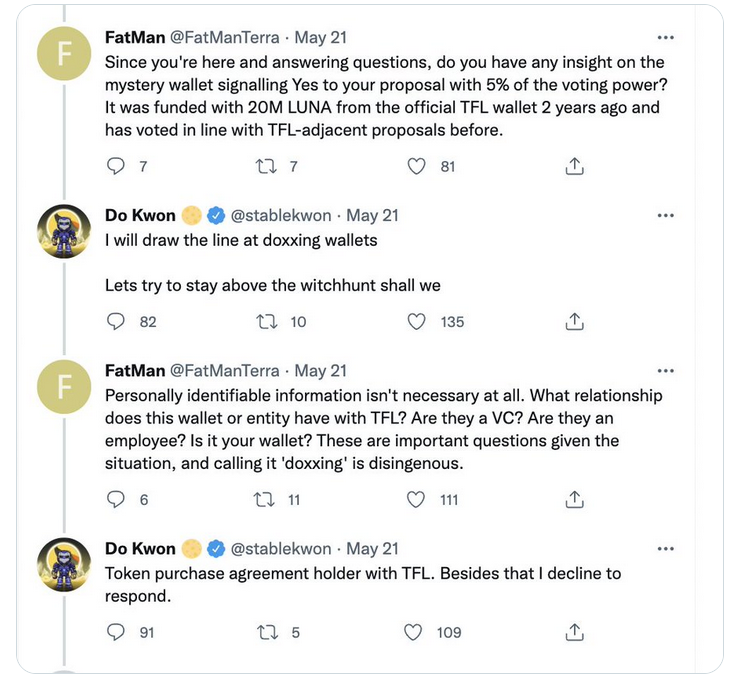Click FatMan's yellow F avatar on first tweet
Screen dimensions: 739x676
(63, 55)
